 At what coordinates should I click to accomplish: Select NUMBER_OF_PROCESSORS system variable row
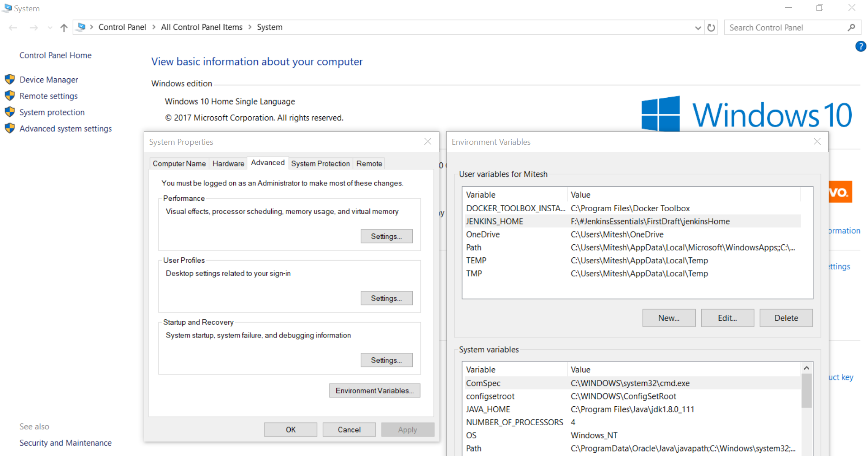(x=633, y=422)
